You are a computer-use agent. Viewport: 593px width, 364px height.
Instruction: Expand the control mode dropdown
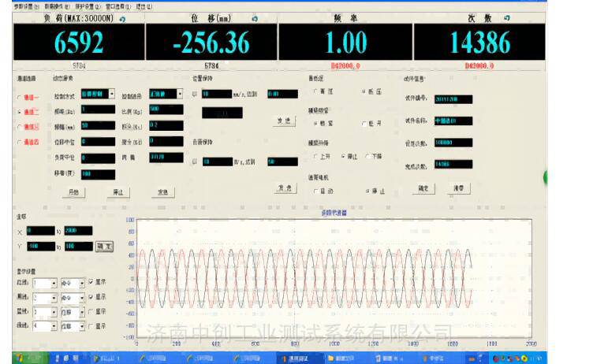[x=111, y=94]
